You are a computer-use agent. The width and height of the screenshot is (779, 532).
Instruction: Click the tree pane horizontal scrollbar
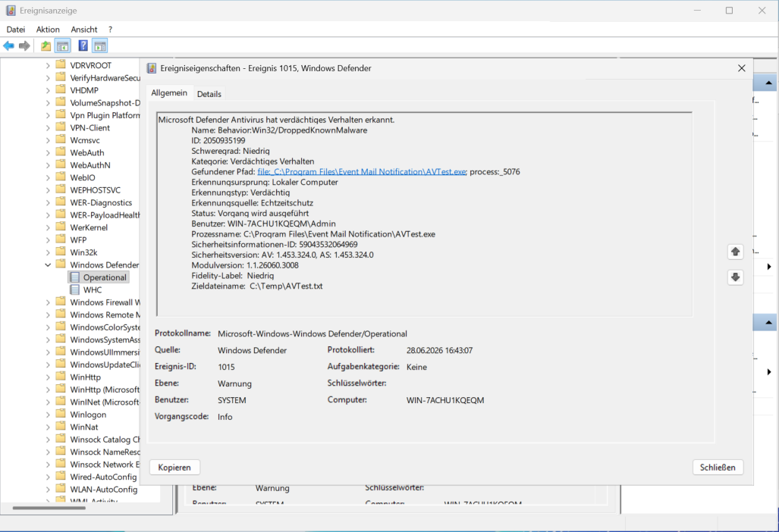tap(49, 508)
